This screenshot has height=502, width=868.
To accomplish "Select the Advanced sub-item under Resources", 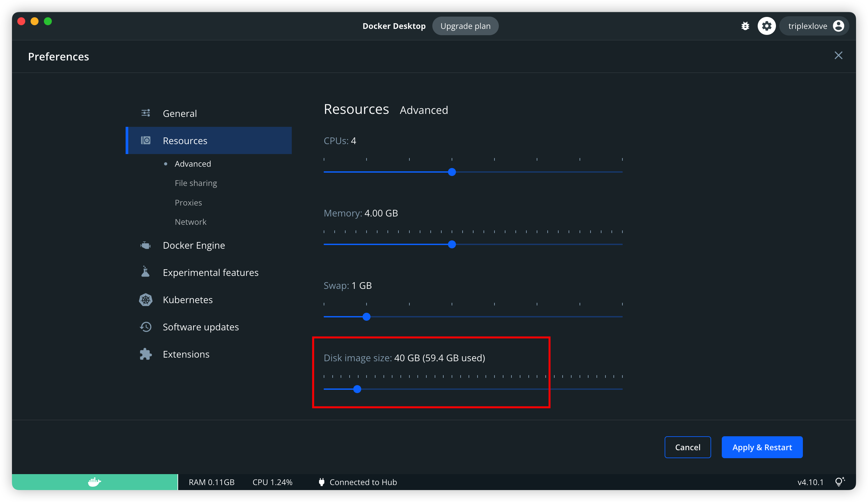I will click(x=192, y=164).
